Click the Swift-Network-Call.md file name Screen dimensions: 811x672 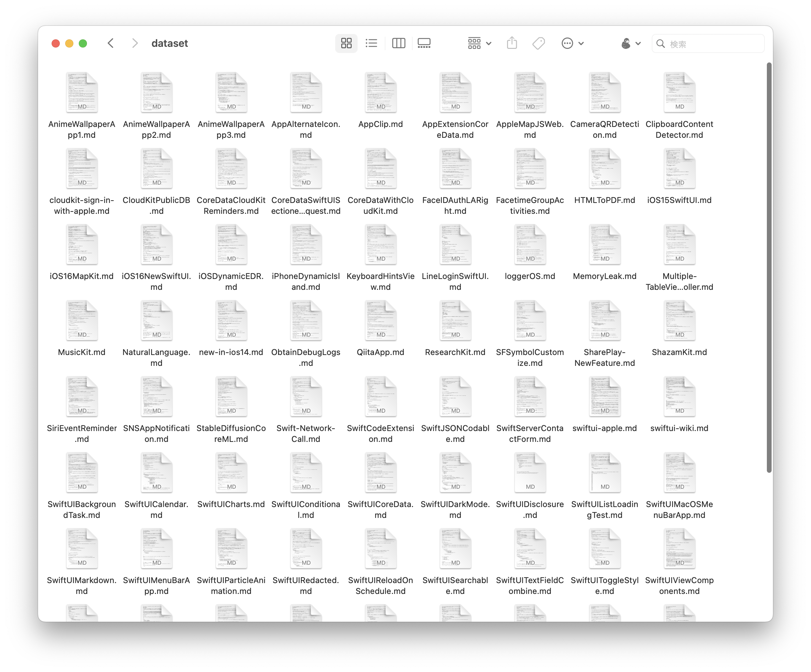pos(306,434)
